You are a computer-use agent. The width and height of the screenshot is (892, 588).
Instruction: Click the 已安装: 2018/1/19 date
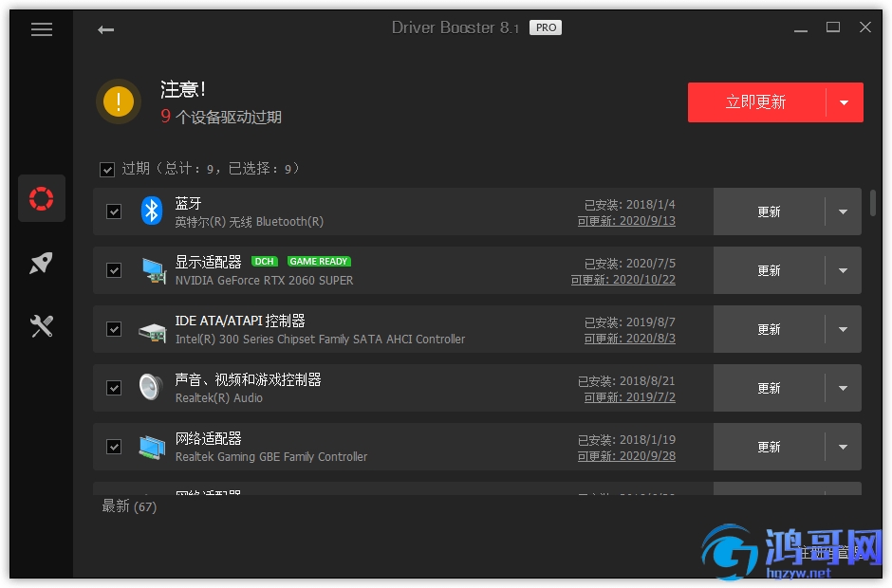(626, 440)
